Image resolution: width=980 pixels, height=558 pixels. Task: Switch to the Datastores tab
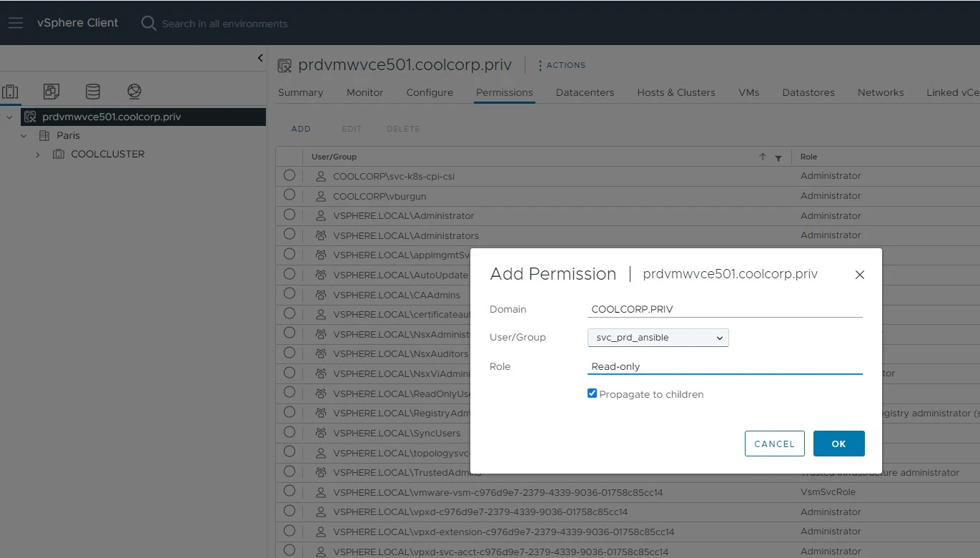click(808, 92)
